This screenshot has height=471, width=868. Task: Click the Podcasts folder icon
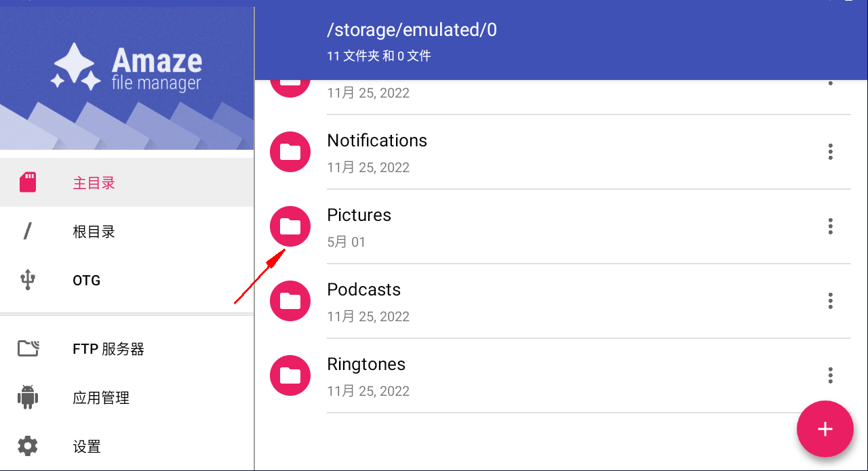(290, 301)
